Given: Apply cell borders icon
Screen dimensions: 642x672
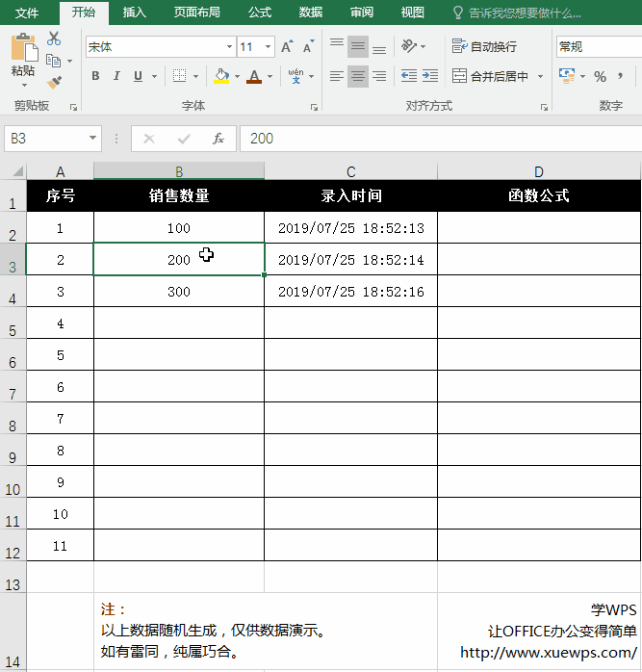Looking at the screenshot, I should pyautogui.click(x=179, y=76).
